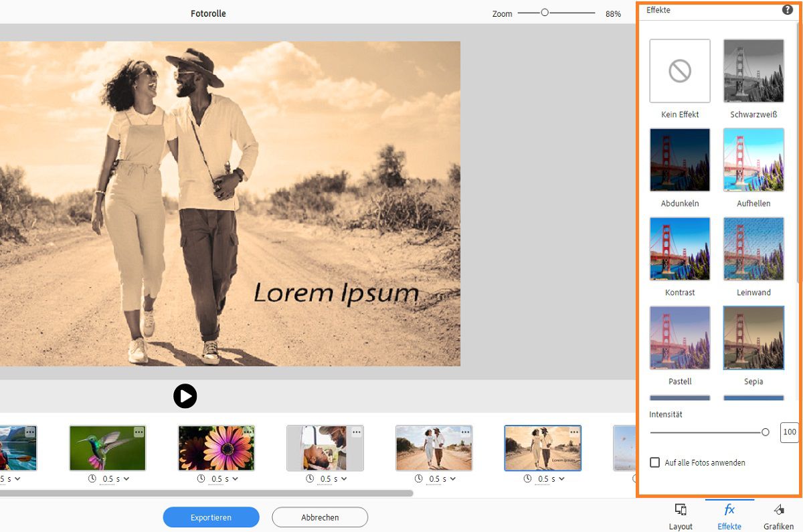Switch to the Effekte tab
Screen dimensions: 803x532
click(729, 516)
